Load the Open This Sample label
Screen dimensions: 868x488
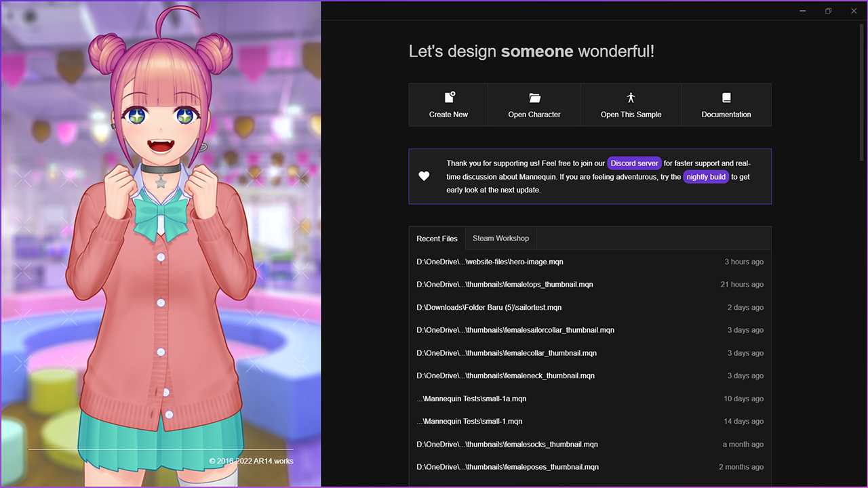click(x=631, y=115)
